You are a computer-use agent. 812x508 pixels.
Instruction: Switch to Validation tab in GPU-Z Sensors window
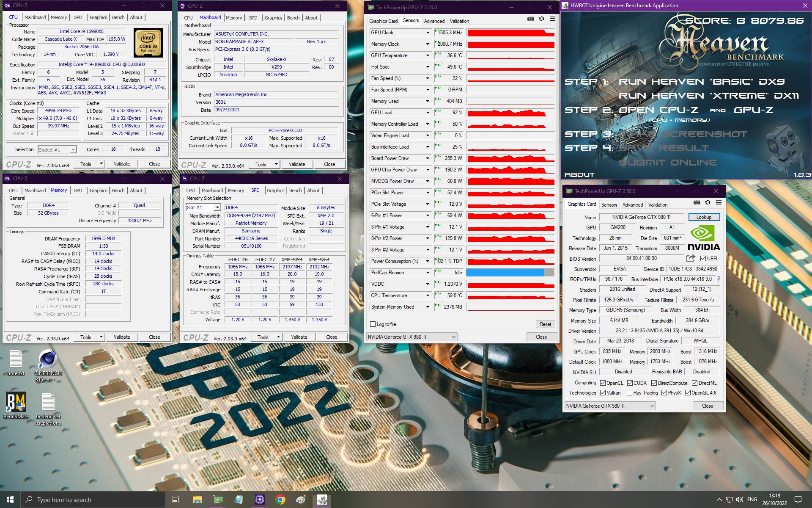tap(459, 21)
